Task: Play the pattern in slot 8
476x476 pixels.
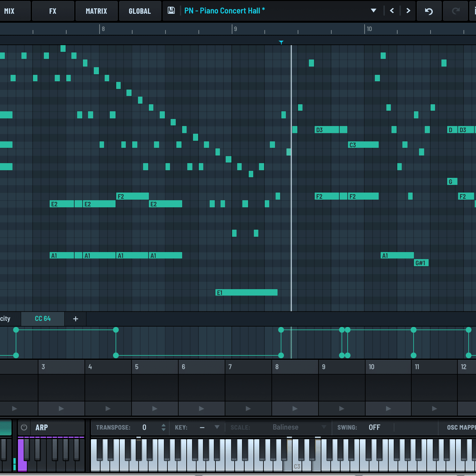Action: (294, 408)
